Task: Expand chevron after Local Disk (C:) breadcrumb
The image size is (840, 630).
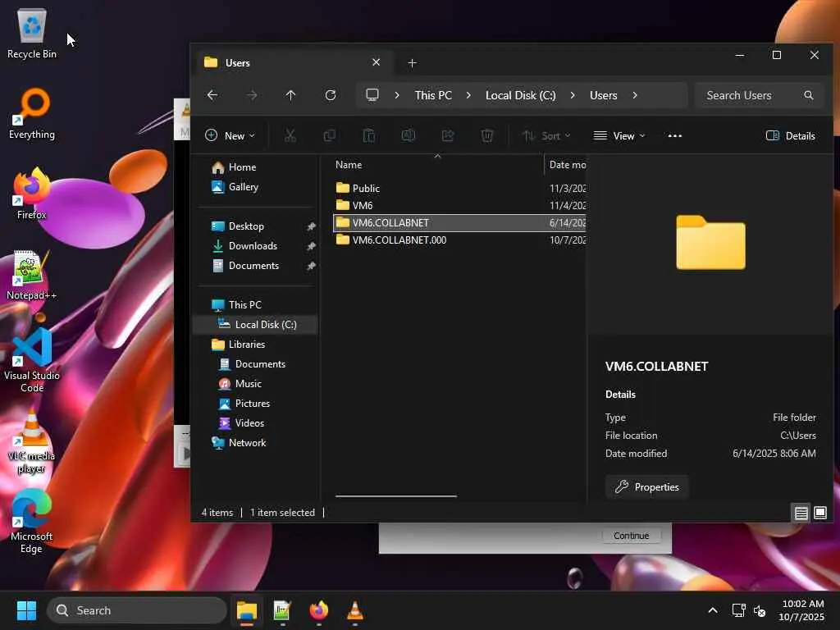Action: click(x=573, y=95)
